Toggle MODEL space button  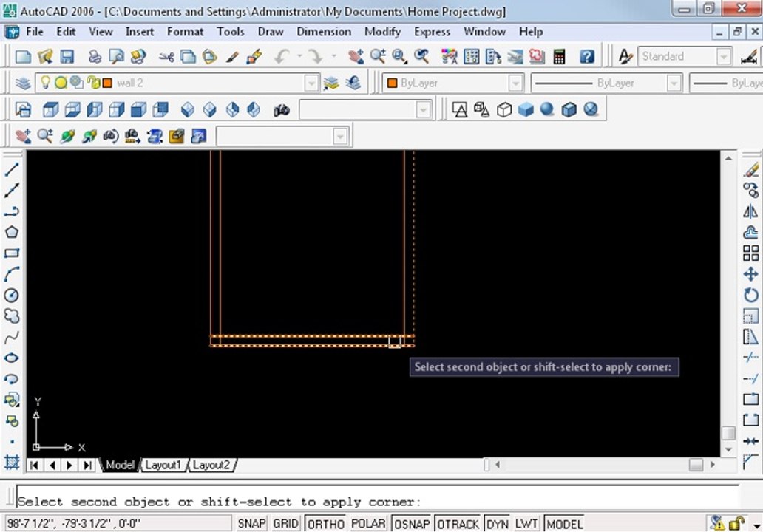pos(564,524)
